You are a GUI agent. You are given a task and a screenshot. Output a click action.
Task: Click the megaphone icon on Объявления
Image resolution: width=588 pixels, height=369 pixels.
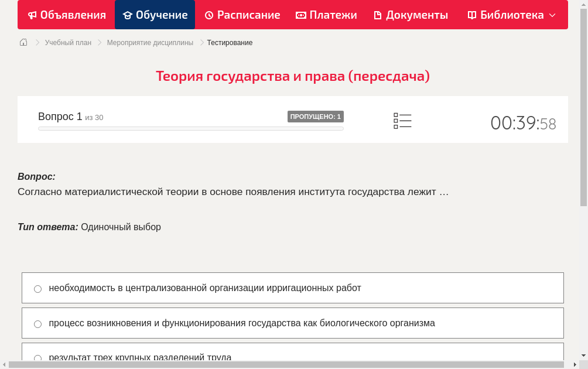pos(32,15)
